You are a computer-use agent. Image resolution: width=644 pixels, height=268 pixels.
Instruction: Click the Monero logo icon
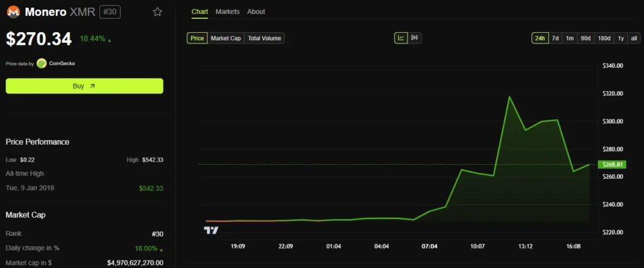[13, 12]
